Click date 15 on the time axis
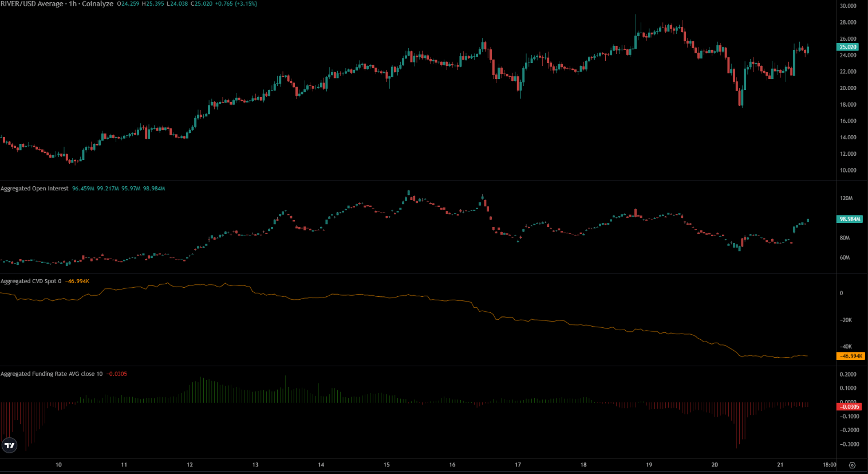The width and height of the screenshot is (868, 474). click(386, 465)
